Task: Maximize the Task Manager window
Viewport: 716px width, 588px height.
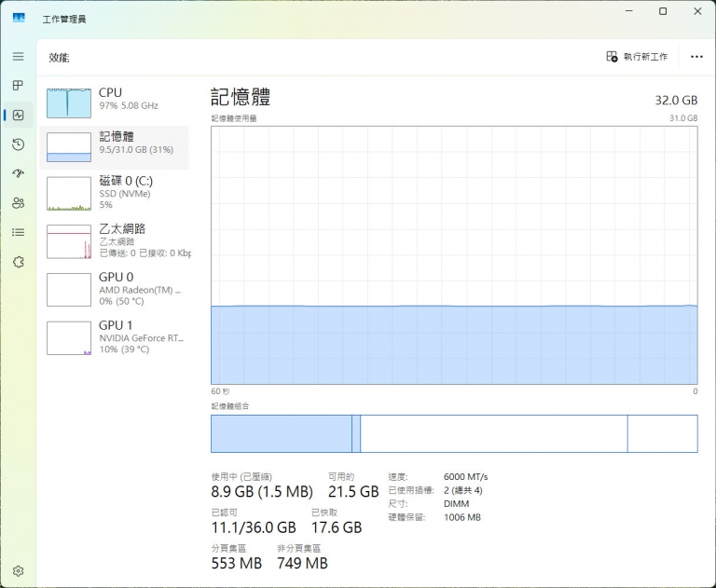Action: click(x=663, y=12)
